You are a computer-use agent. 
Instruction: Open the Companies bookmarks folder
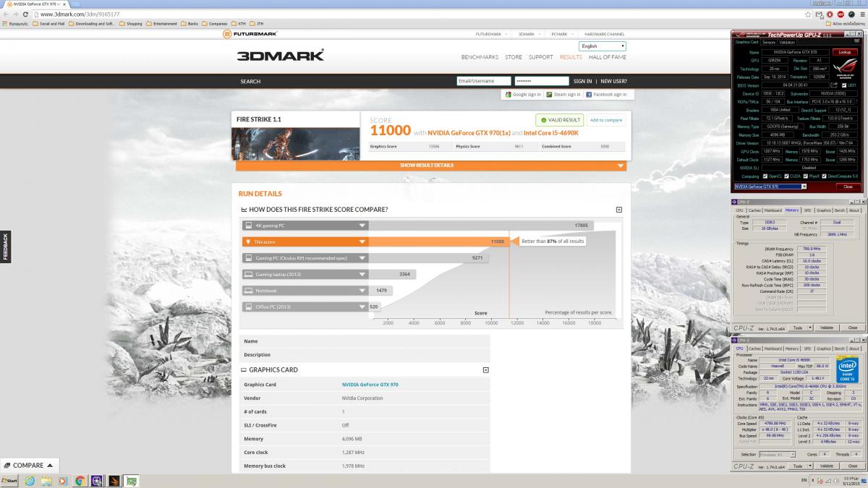tap(215, 23)
